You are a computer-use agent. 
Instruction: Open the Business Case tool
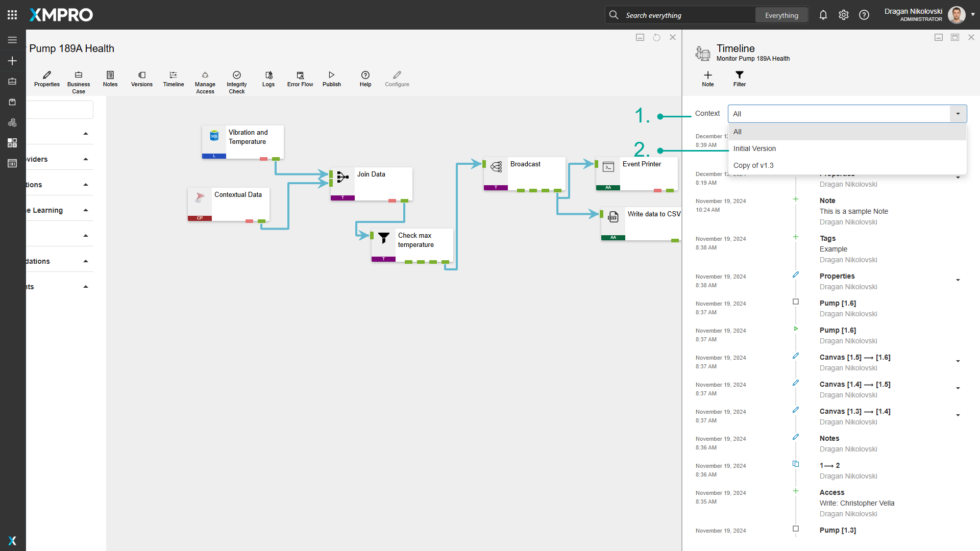click(79, 83)
